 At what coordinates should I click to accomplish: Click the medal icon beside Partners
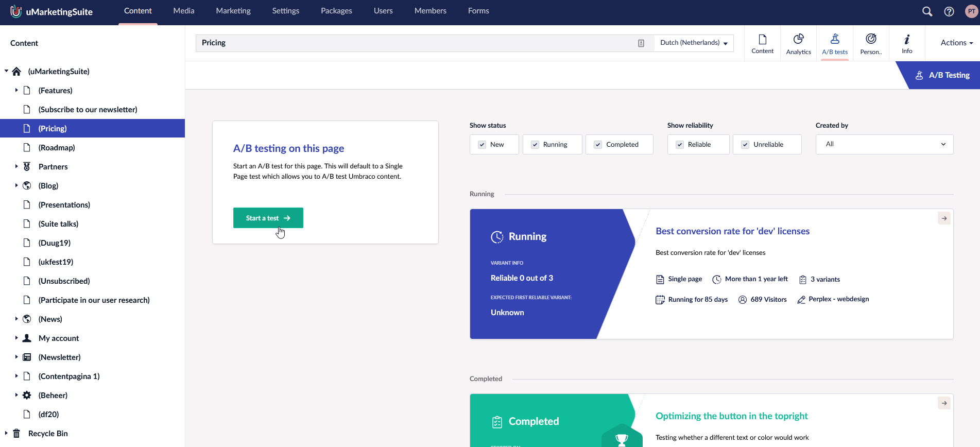[x=27, y=166]
